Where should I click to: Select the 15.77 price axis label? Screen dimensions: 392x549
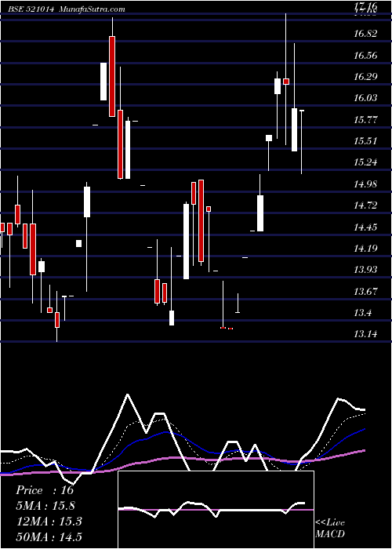(365, 119)
